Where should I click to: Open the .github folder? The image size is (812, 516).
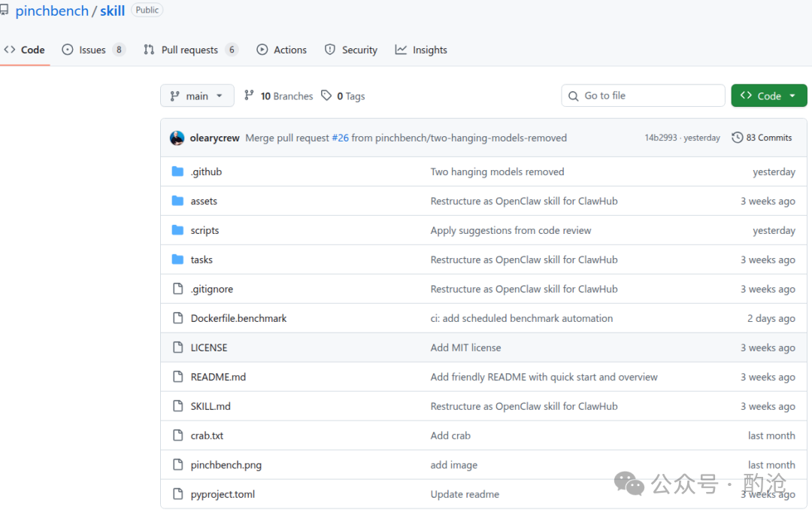tap(206, 171)
